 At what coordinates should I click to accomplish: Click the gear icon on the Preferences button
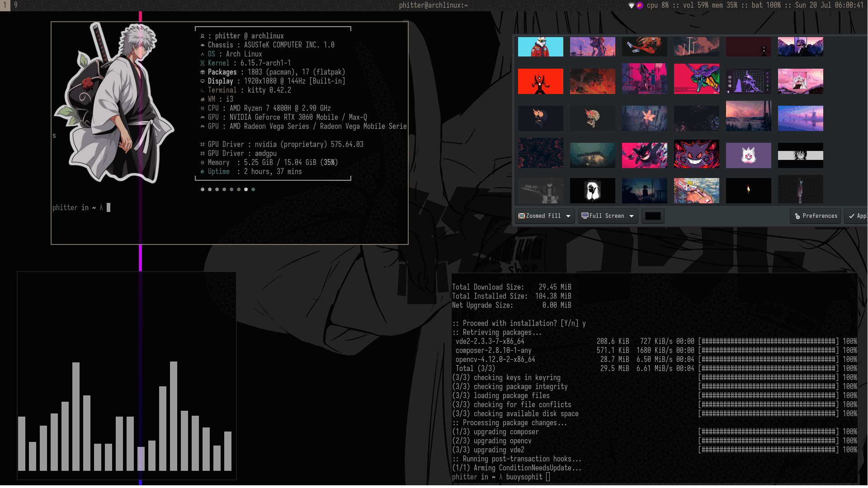(798, 216)
